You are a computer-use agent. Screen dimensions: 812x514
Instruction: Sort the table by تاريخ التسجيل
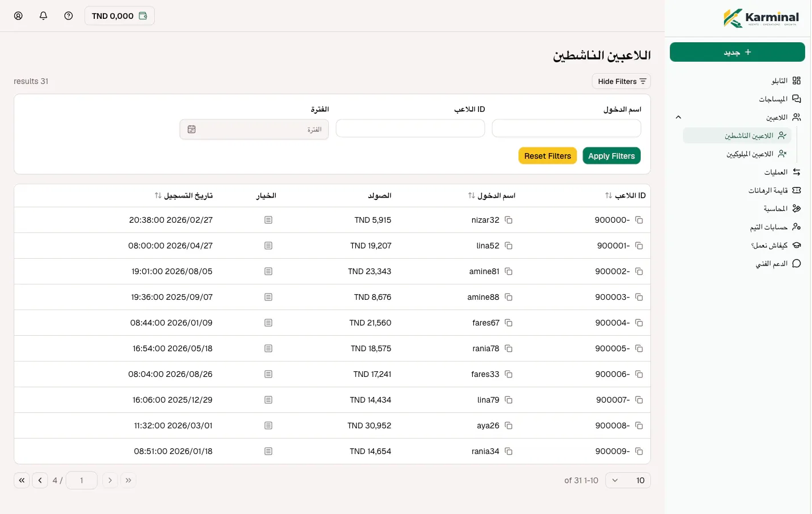click(158, 195)
